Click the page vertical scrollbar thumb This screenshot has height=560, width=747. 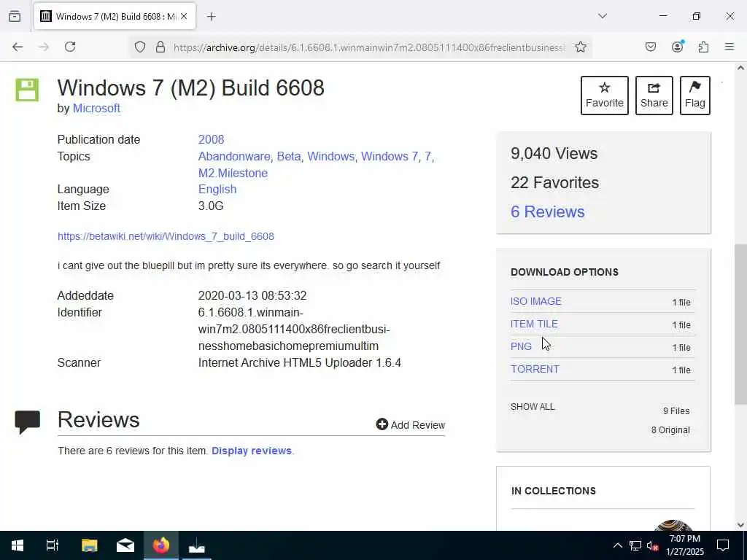point(740,324)
